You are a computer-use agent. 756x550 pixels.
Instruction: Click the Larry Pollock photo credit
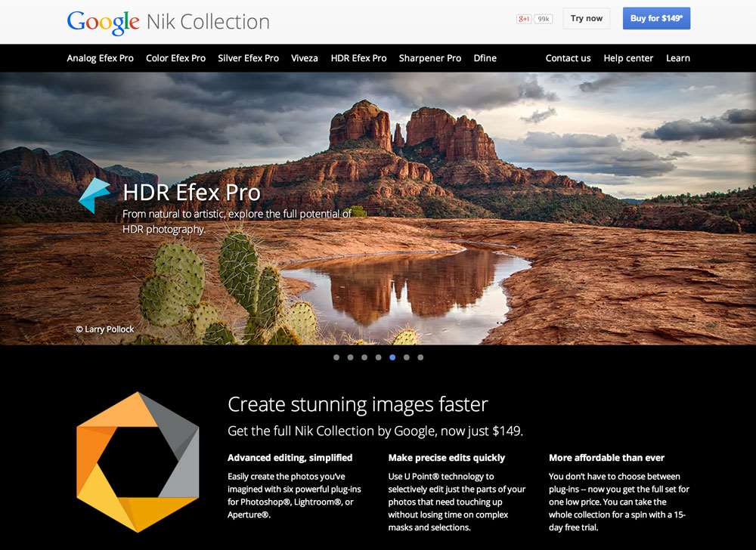tap(106, 329)
